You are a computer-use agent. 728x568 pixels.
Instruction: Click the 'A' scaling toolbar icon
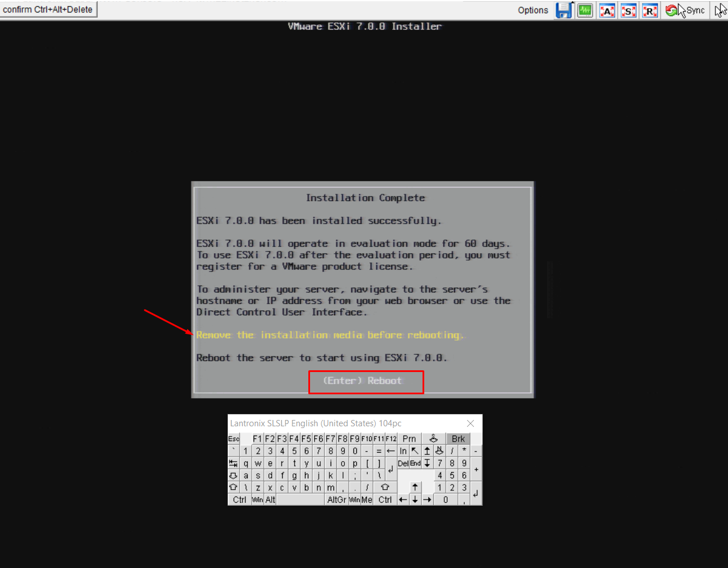[607, 10]
